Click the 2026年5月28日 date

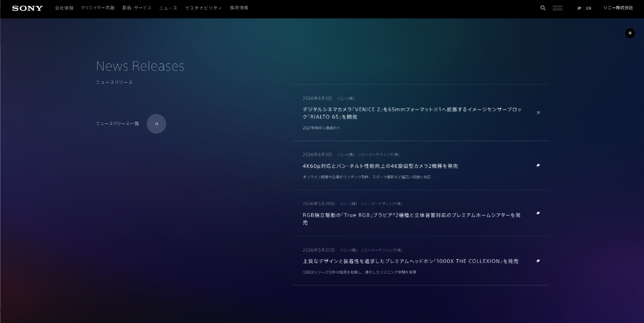(318, 204)
